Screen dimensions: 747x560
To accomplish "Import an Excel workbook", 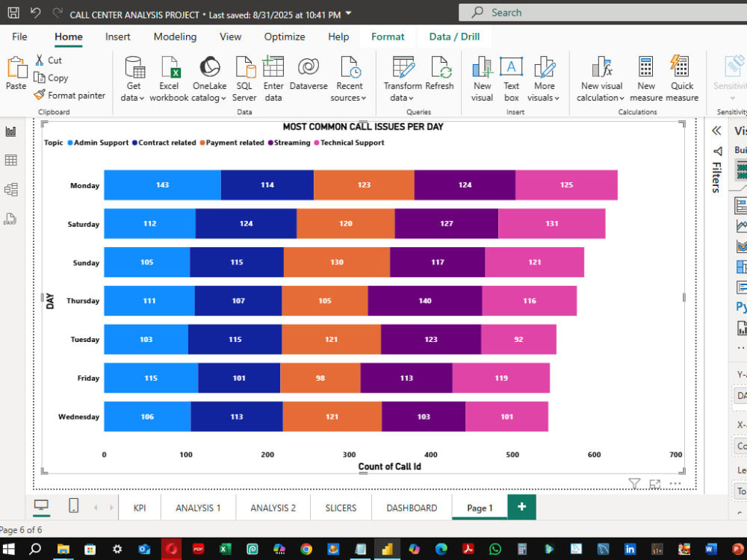I will pyautogui.click(x=169, y=78).
